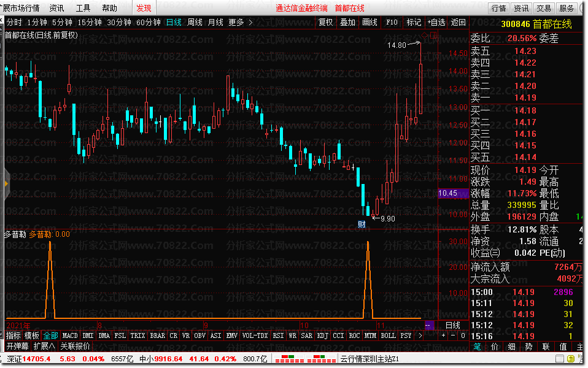Apply the RSI indicator
The width and height of the screenshot is (588, 368).
click(278, 335)
